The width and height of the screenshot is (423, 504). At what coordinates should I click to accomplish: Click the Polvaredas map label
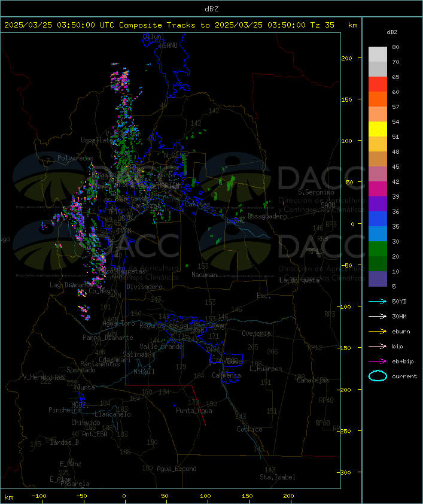tap(75, 158)
